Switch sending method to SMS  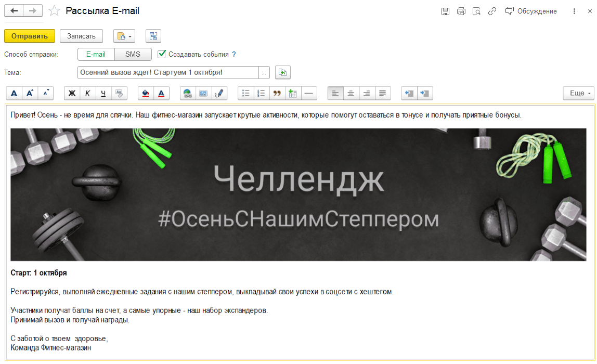(x=133, y=54)
